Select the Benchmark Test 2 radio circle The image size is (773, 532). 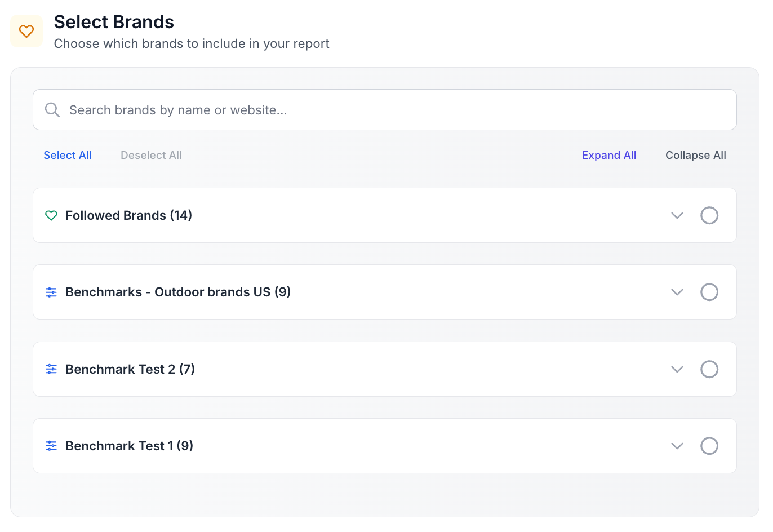(x=709, y=369)
